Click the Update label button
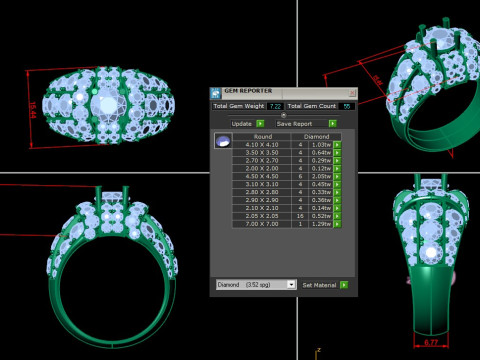This screenshot has width=480, height=360. [242, 124]
